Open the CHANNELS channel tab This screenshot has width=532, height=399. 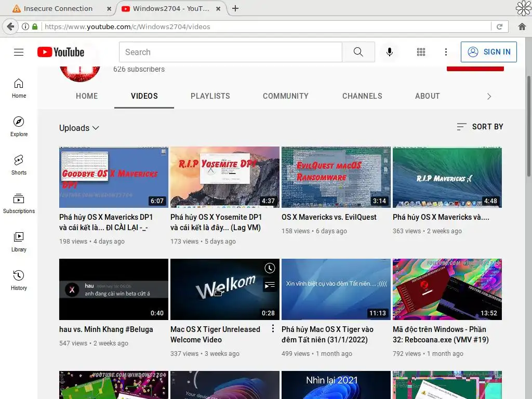pos(362,96)
